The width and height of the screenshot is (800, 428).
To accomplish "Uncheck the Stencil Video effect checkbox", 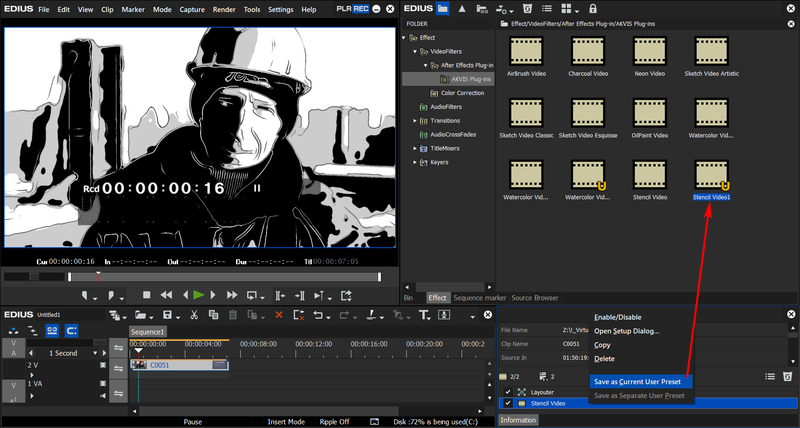I will tap(508, 403).
